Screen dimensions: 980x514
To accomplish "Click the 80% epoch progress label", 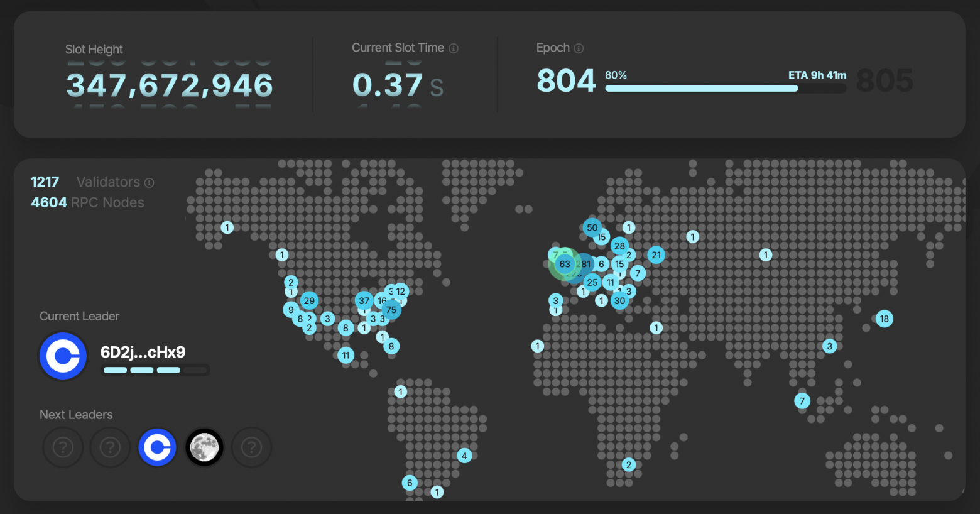I will 616,75.
